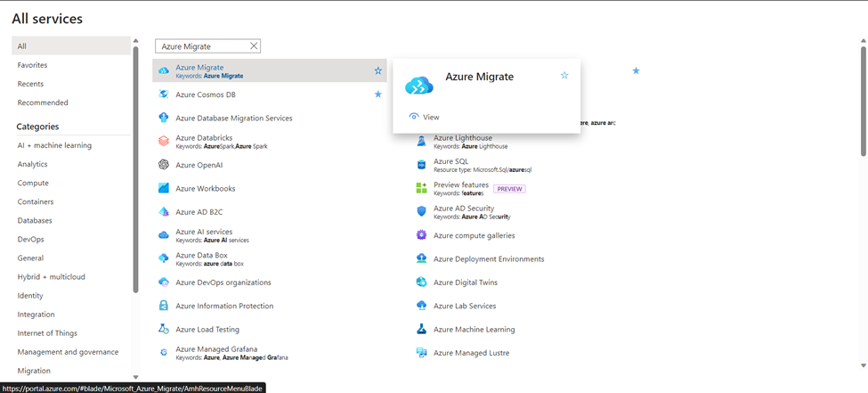Click main list scrollbar up arrow
868x393 pixels.
[863, 40]
